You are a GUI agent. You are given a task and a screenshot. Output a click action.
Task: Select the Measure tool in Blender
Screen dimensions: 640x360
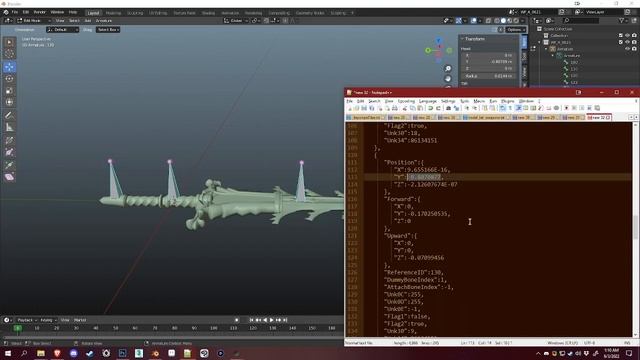pyautogui.click(x=9, y=127)
